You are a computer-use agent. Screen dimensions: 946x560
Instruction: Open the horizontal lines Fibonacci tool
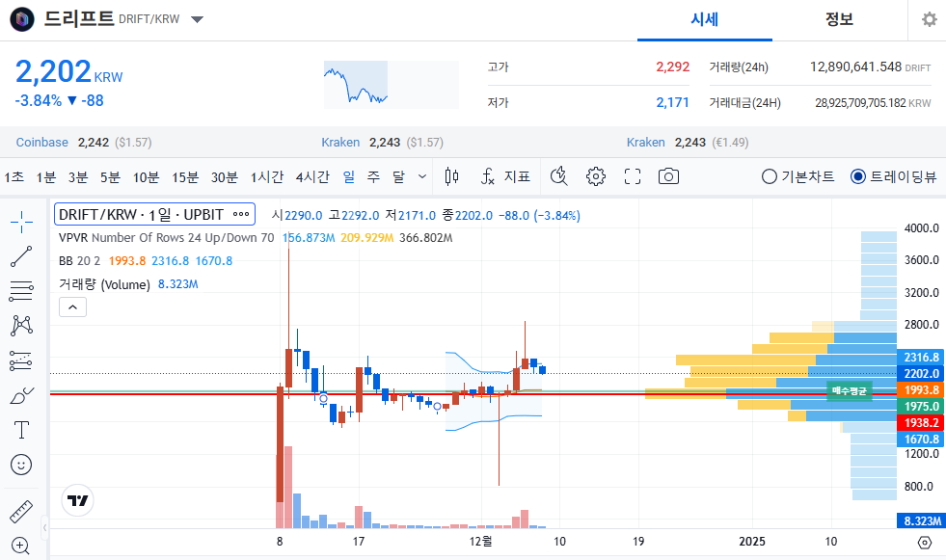tap(21, 291)
